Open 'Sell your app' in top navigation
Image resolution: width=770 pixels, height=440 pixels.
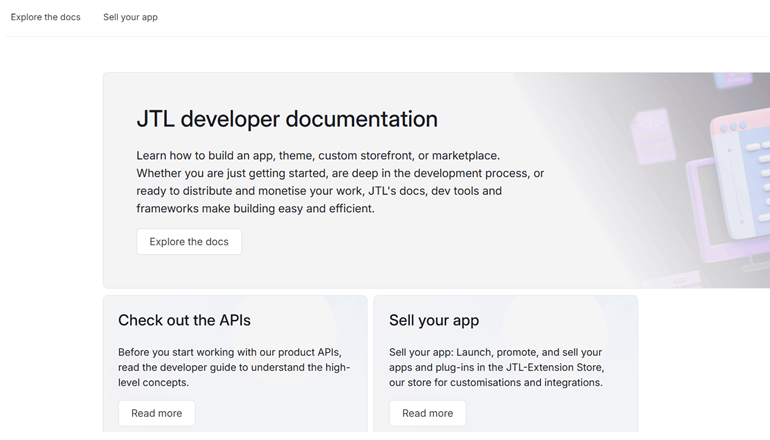(x=130, y=17)
